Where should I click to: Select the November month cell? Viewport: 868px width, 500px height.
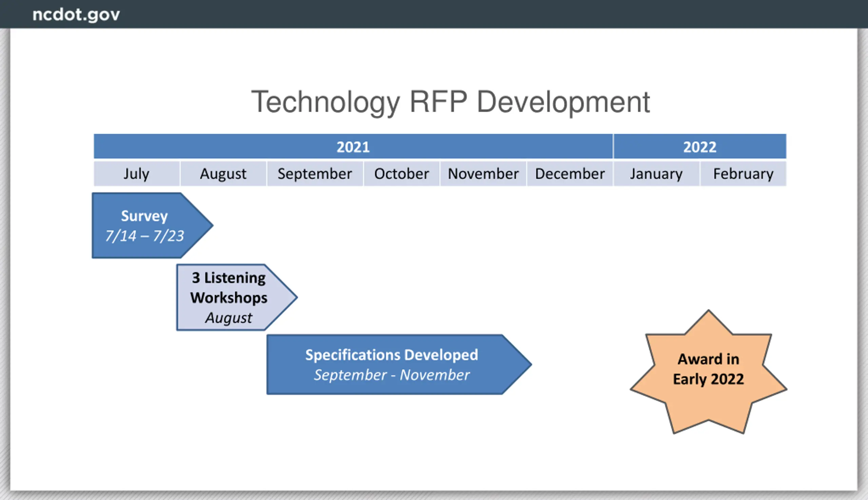click(483, 174)
